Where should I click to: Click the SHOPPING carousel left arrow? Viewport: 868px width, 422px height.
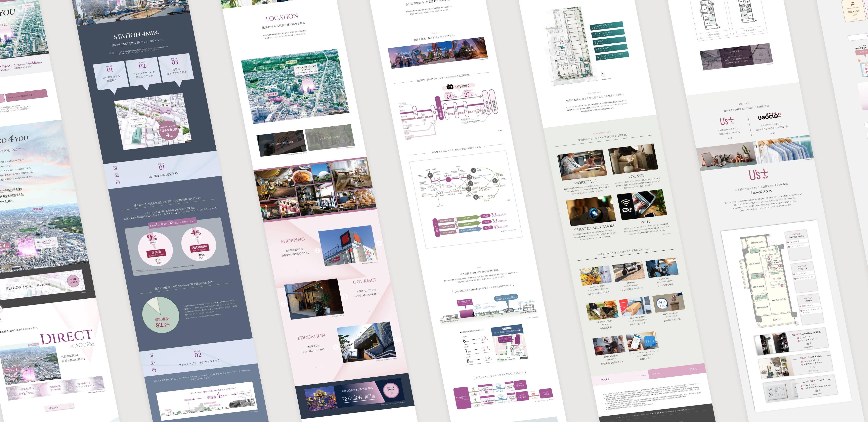(x=317, y=250)
